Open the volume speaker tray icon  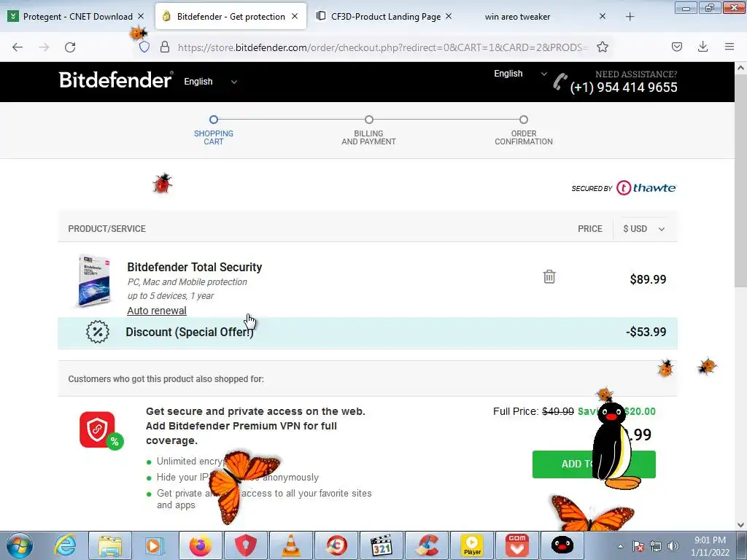(673, 546)
